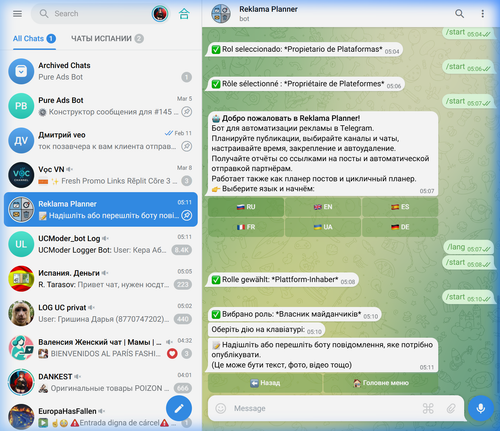Switch to the All Chats tab

[x=34, y=39]
